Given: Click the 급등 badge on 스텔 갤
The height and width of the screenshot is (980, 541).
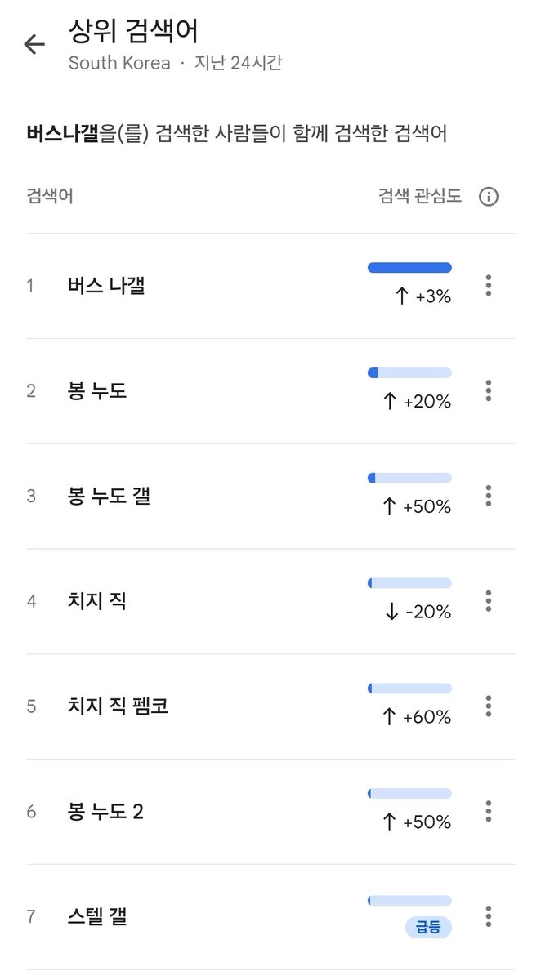Looking at the screenshot, I should click(x=428, y=927).
